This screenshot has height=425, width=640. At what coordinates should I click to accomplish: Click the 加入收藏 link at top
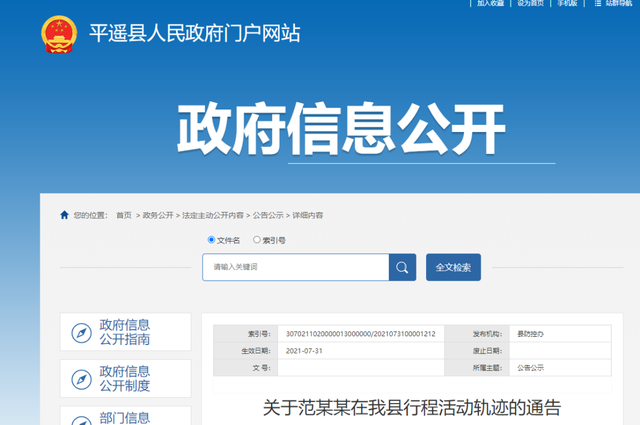click(x=490, y=4)
